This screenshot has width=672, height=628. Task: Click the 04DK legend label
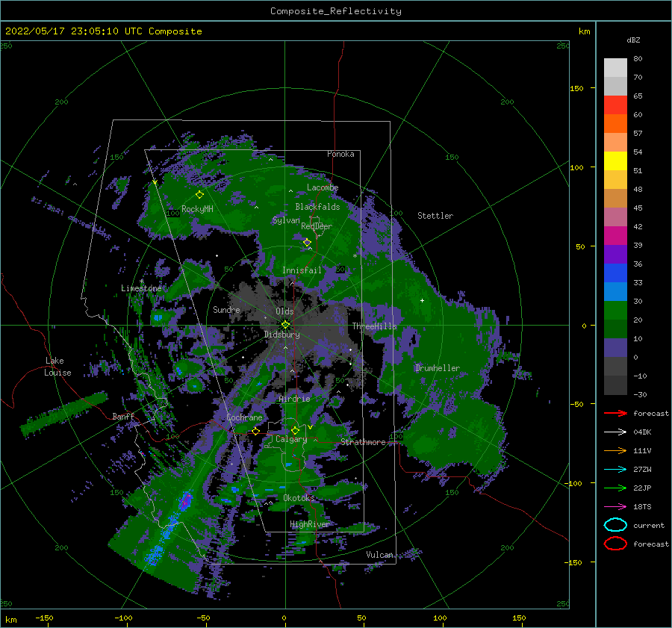click(642, 432)
